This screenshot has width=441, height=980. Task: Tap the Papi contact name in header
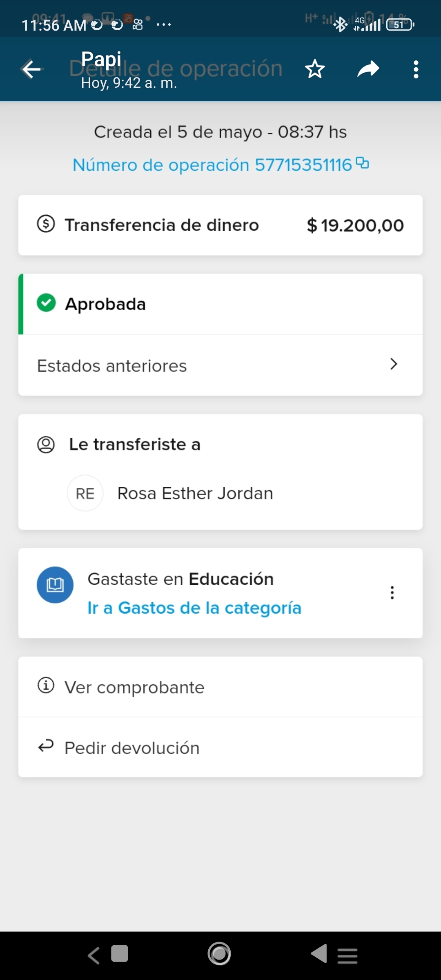click(101, 59)
